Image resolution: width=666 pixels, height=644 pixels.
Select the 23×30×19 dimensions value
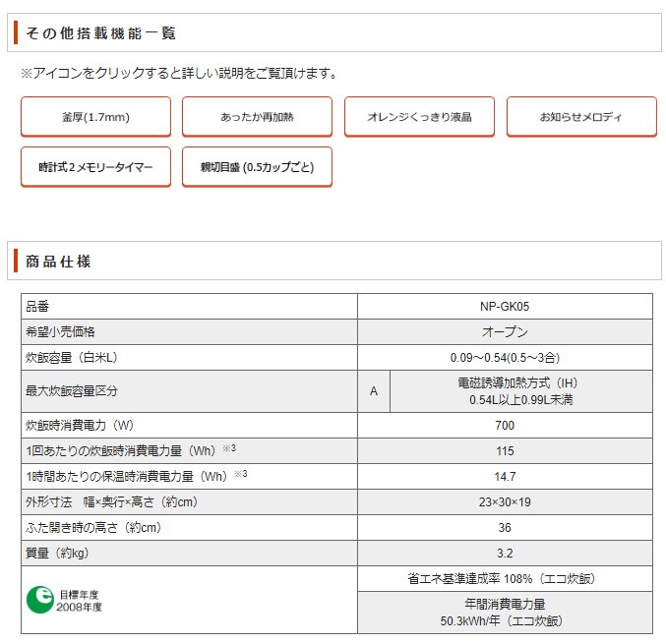point(505,501)
